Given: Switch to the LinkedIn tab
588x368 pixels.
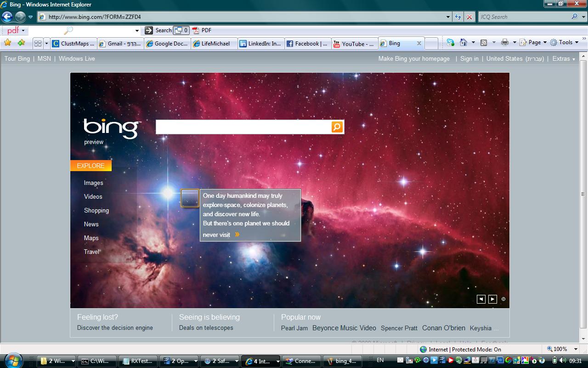Looking at the screenshot, I should (261, 44).
